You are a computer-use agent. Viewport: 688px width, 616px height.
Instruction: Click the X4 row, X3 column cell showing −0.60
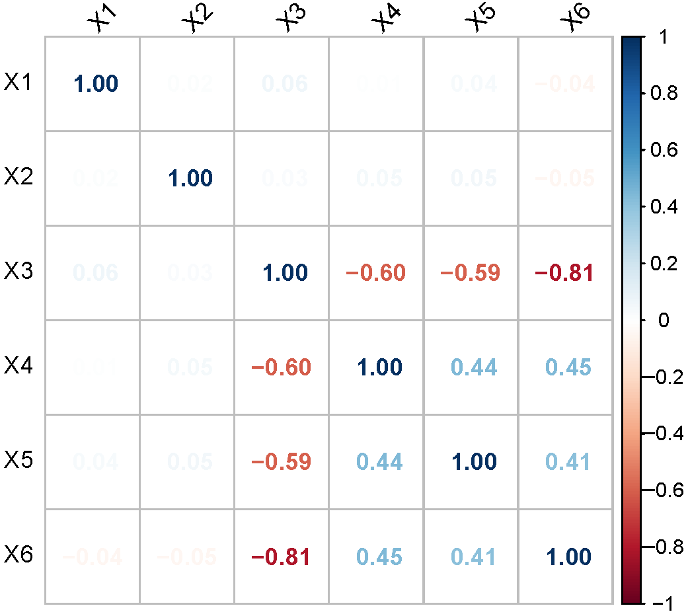282,367
